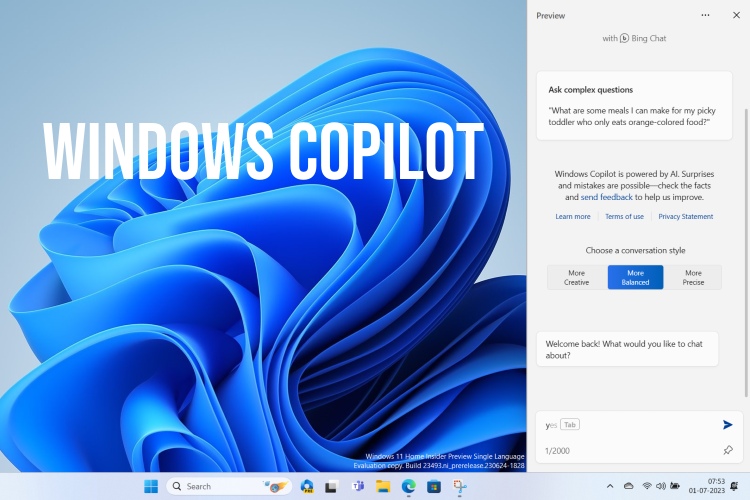Screen dimensions: 750x500
Task: Click the "Choose a conversation style" heading
Action: tap(635, 251)
